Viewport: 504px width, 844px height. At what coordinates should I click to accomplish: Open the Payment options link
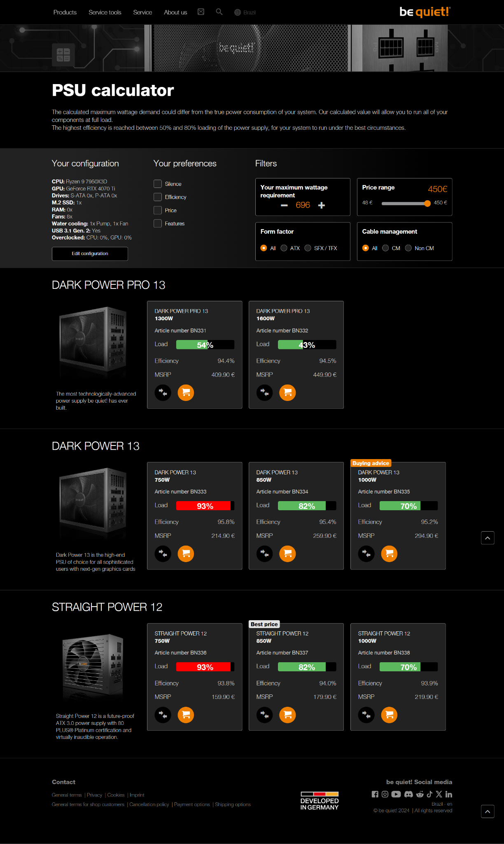(192, 804)
